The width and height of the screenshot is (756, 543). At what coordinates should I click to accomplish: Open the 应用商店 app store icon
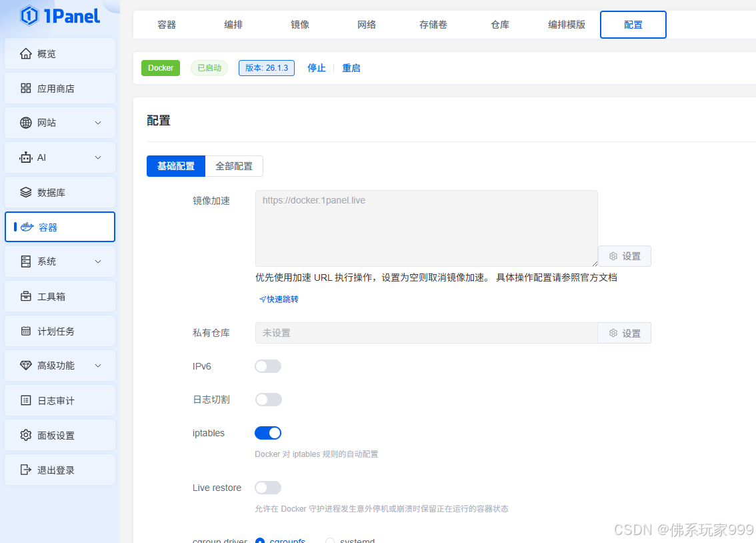click(x=25, y=88)
